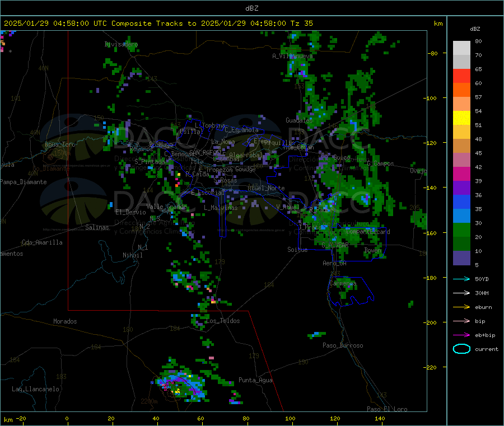The height and width of the screenshot is (426, 504).
Task: Click the 'Aero_GA' place label
Action: pos(334,263)
